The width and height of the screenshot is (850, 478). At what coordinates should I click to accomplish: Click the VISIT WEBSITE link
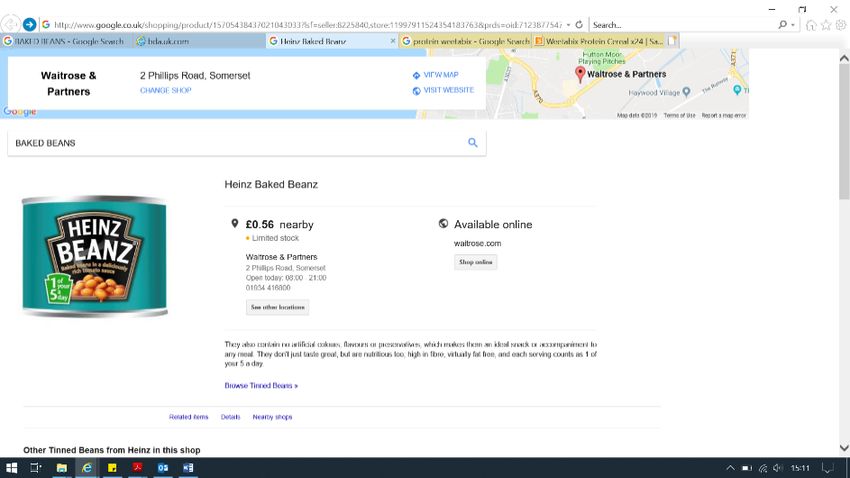click(448, 90)
